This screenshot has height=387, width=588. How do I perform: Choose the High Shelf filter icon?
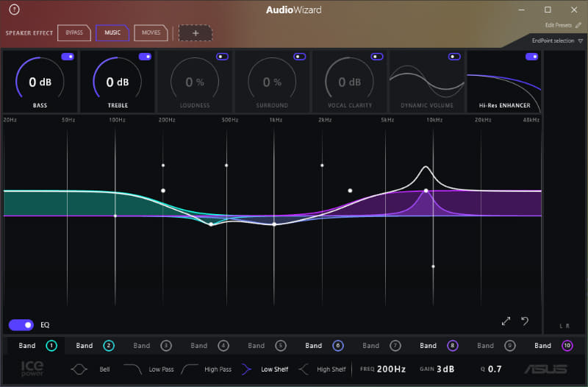coord(304,369)
